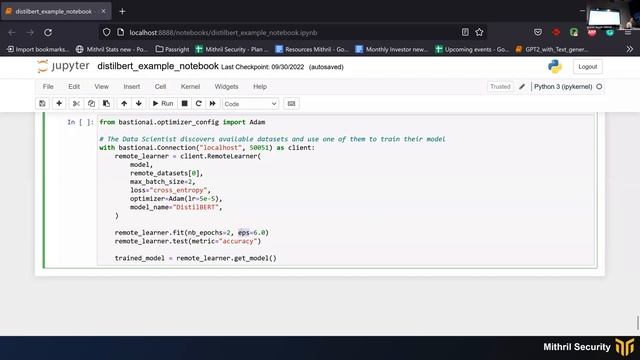Run the selected cell
The image size is (640, 360).
click(x=163, y=104)
